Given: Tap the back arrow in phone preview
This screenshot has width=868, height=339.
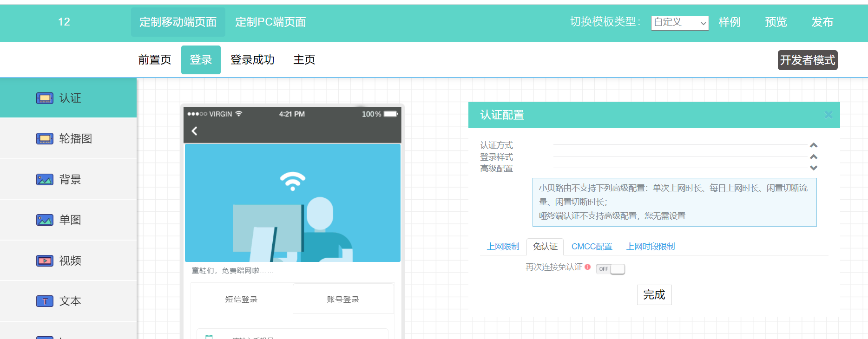Looking at the screenshot, I should (x=195, y=131).
